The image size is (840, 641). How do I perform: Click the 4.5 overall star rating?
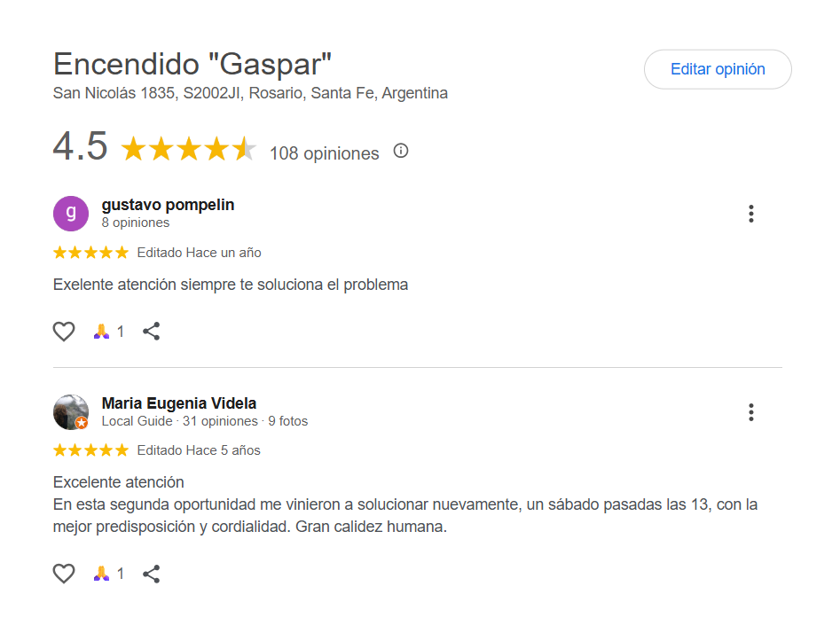pos(188,149)
